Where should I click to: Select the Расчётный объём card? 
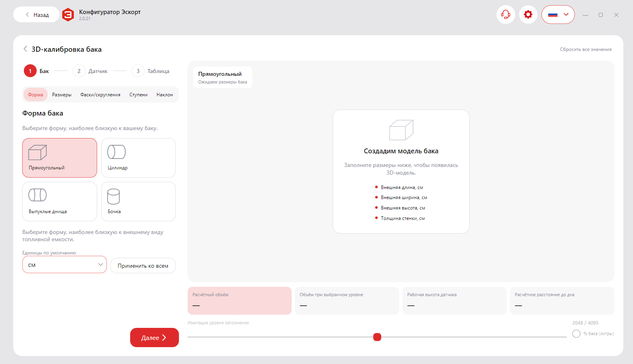tap(240, 301)
